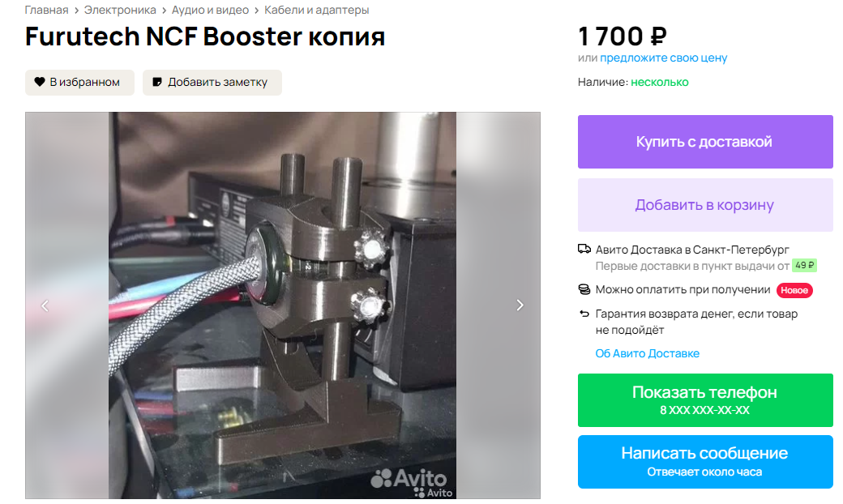Open the Главная breadcrumb
This screenshot has width=843, height=504.
46,11
